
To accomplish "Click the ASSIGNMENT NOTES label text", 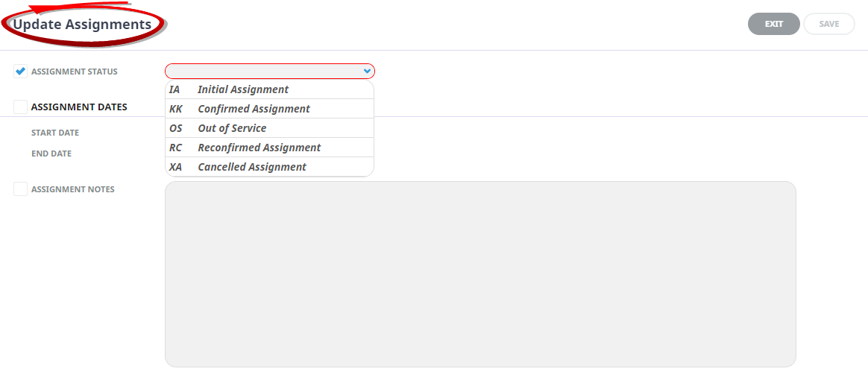I will click(73, 189).
